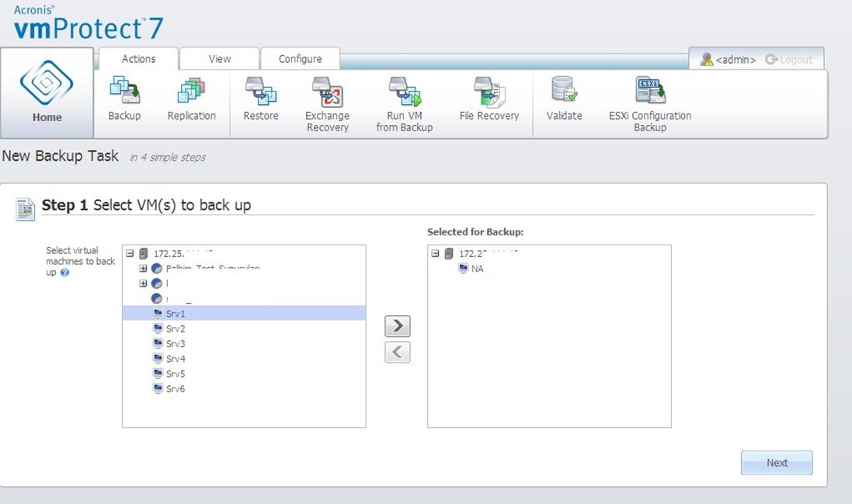Open the File Recovery tool
The width and height of the screenshot is (852, 504).
[x=489, y=99]
